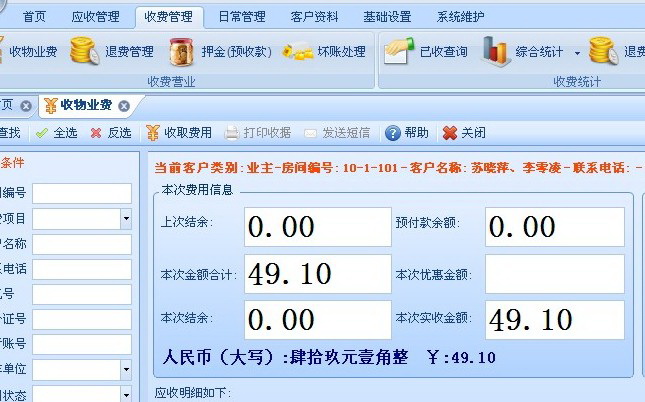645x402 pixels.
Task: Click the 退费管理 gold coins icon
Action: [84, 51]
